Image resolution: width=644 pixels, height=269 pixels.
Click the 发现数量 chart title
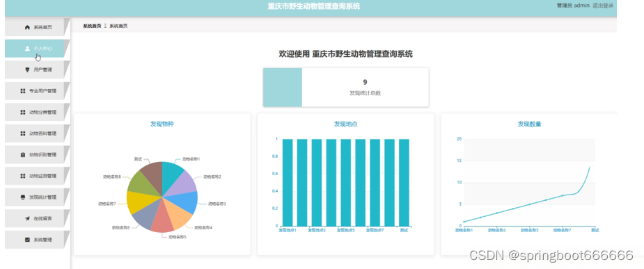point(529,124)
